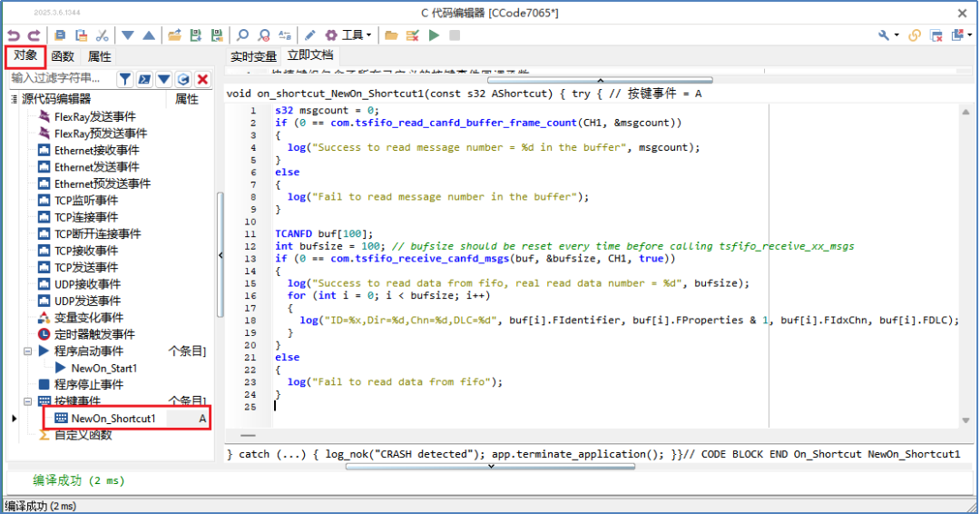Click the blue up-triangle toolbar icon
Viewport: 980px width, 514px height.
point(149,35)
